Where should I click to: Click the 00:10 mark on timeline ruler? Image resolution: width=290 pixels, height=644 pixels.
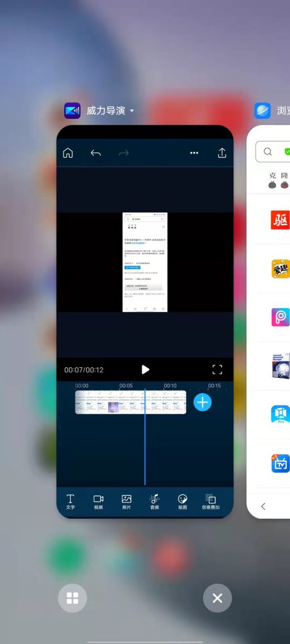click(170, 386)
